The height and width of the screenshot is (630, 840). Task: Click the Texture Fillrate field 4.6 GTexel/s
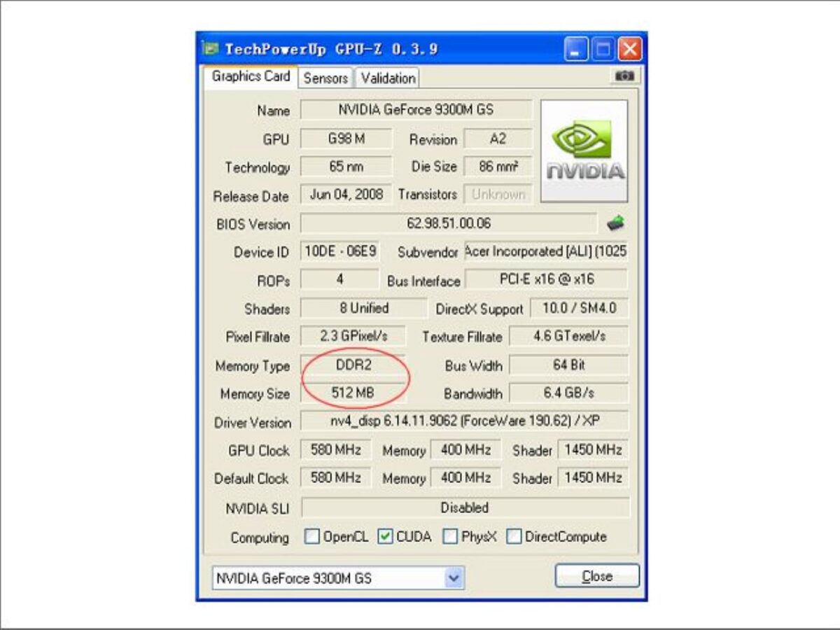[x=568, y=336]
